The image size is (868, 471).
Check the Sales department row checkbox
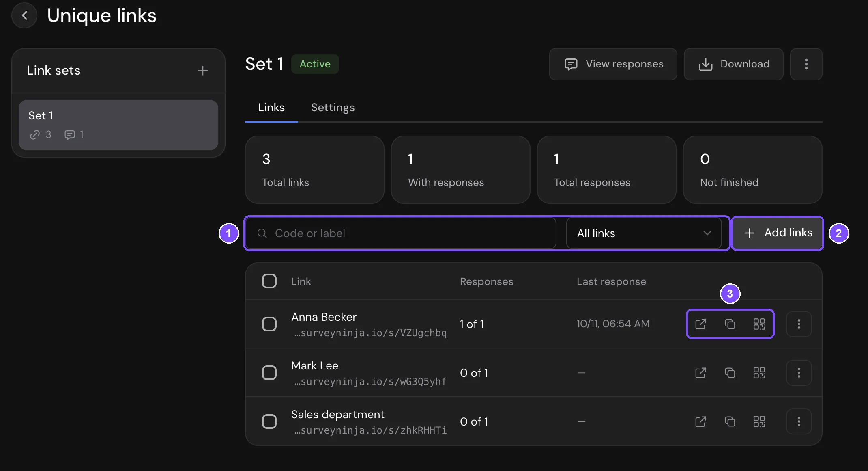(x=269, y=421)
